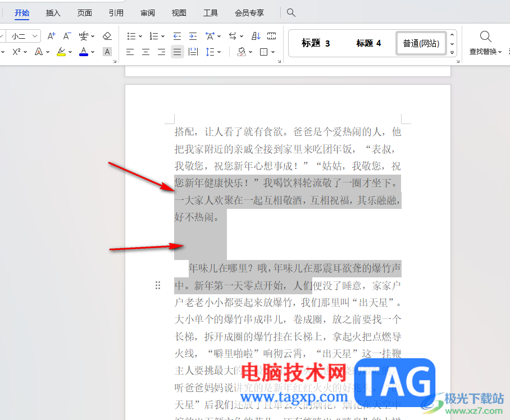Sort text with A-Z sort icon
This screenshot has height=420, width=510.
click(256, 36)
